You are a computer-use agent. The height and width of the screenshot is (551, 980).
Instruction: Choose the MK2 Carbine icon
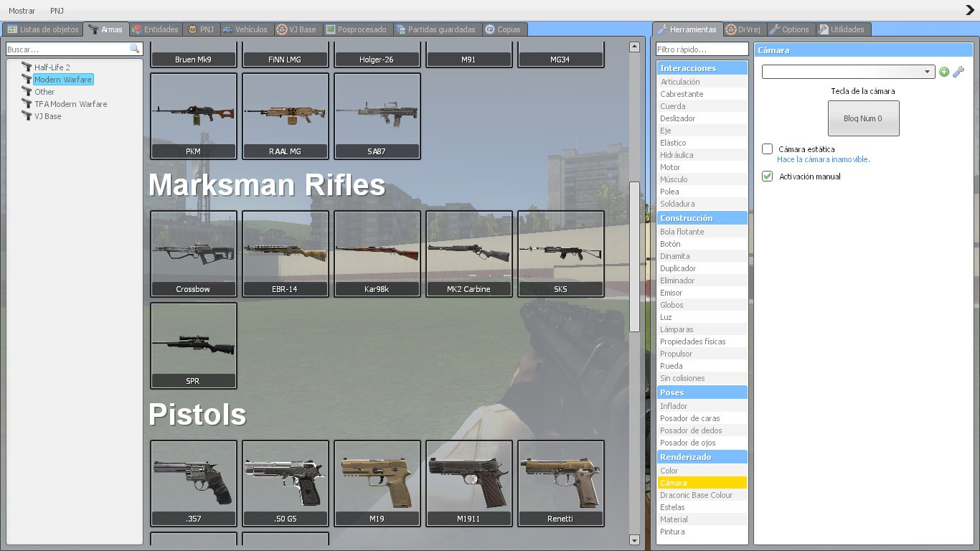coord(469,253)
